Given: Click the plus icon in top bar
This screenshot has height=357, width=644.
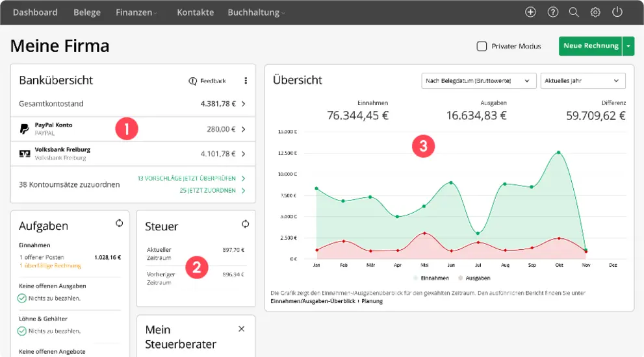Looking at the screenshot, I should 531,12.
